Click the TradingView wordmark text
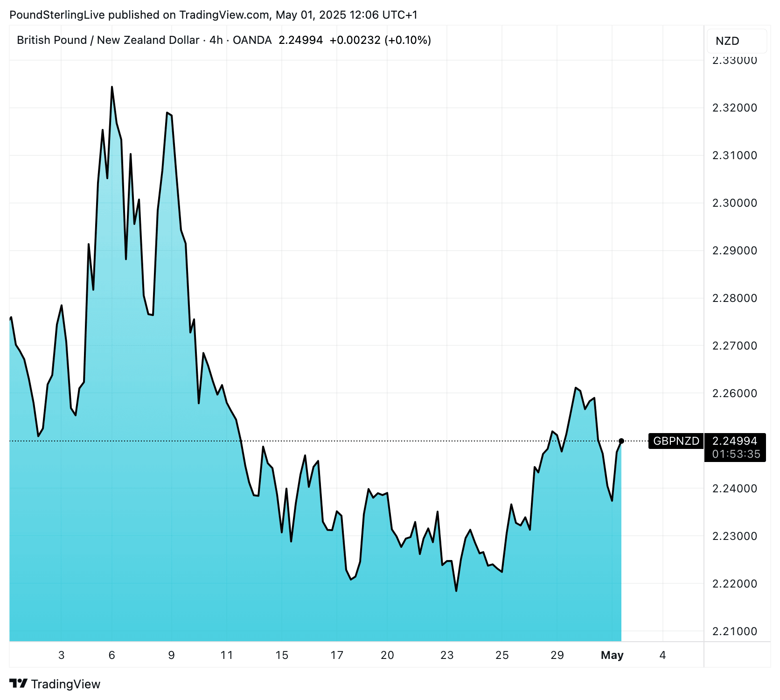 click(66, 684)
